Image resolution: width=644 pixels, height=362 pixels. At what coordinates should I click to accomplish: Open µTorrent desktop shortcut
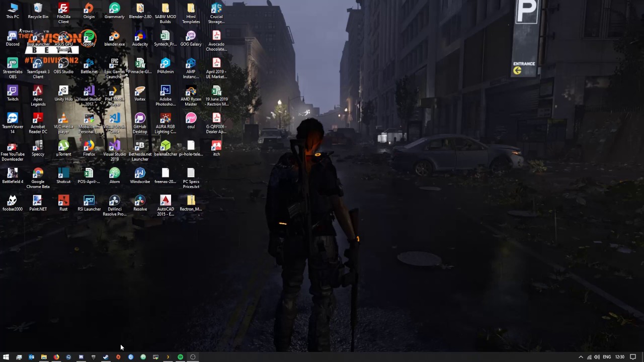(x=63, y=148)
